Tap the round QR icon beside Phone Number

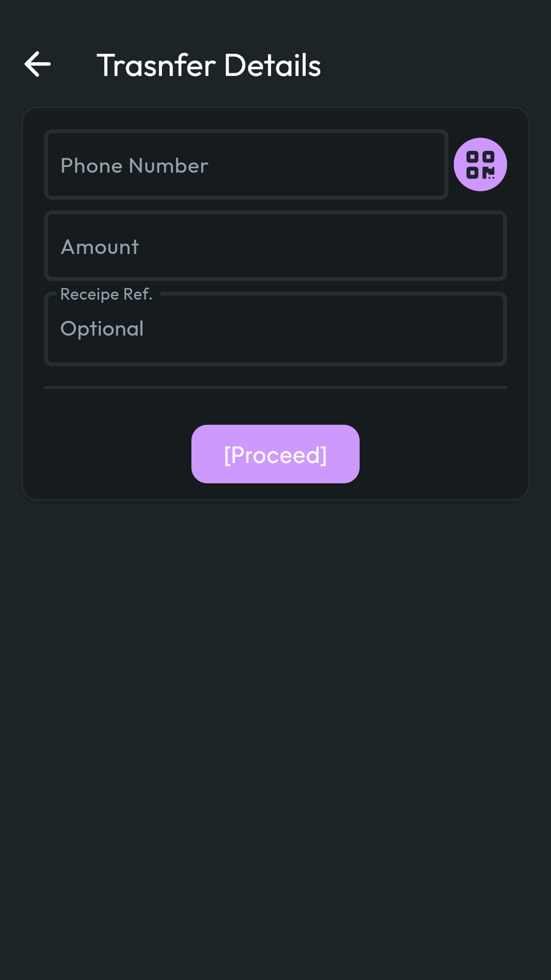(x=480, y=165)
